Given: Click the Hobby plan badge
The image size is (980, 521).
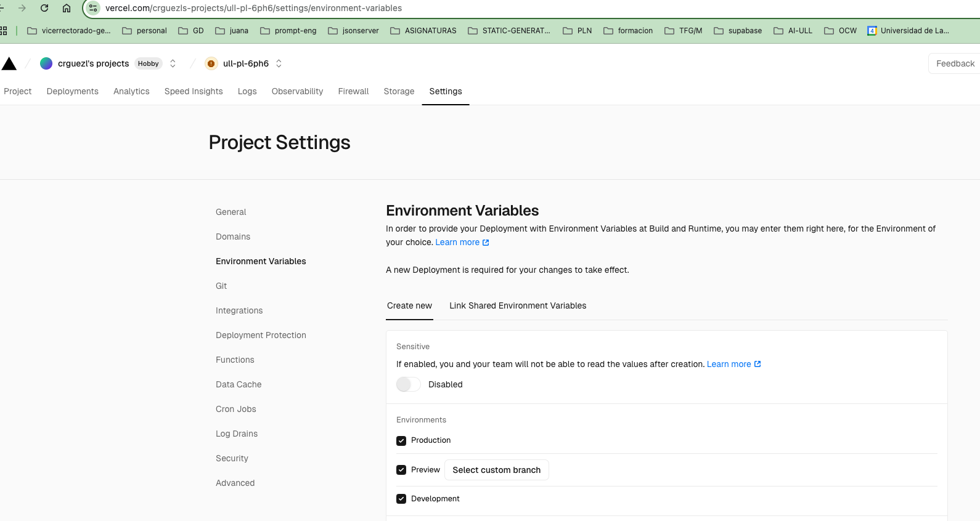Looking at the screenshot, I should (148, 63).
